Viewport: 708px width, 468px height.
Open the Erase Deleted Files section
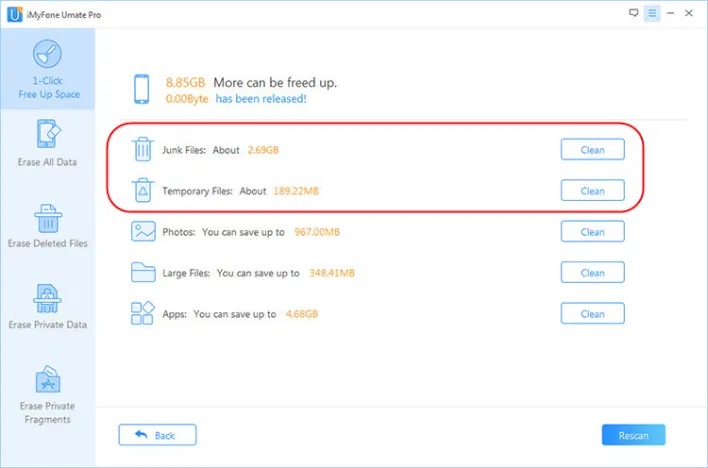(47, 226)
